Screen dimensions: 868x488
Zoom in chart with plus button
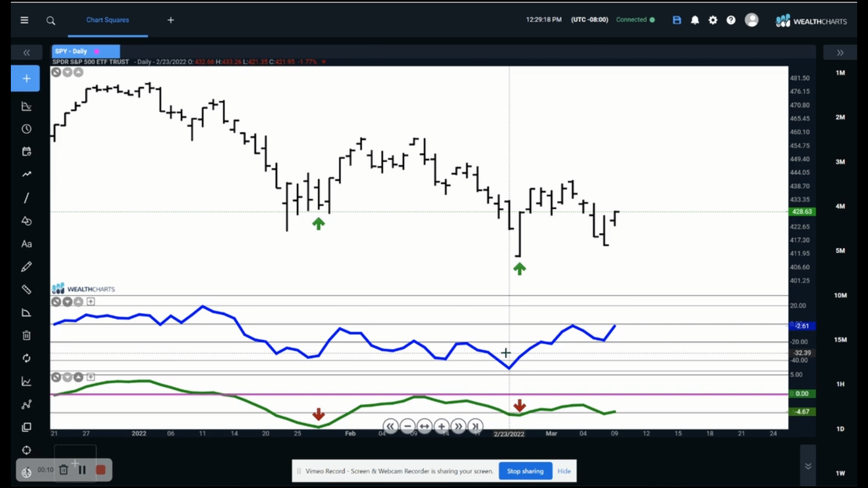click(x=442, y=426)
